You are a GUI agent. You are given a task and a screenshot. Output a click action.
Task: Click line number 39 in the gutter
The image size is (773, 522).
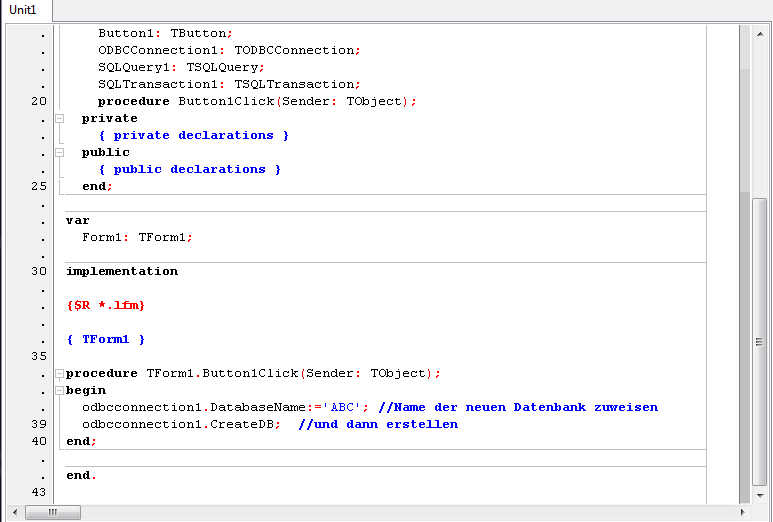38,424
